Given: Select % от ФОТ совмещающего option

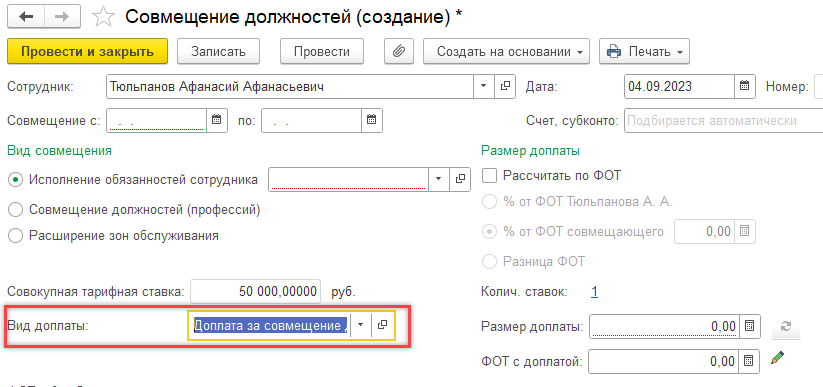Looking at the screenshot, I should tap(489, 232).
